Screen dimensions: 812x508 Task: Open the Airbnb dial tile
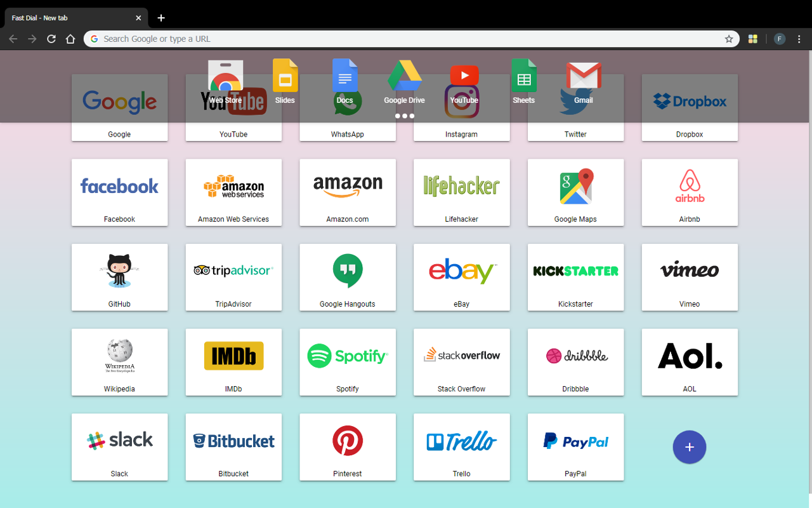pos(690,192)
